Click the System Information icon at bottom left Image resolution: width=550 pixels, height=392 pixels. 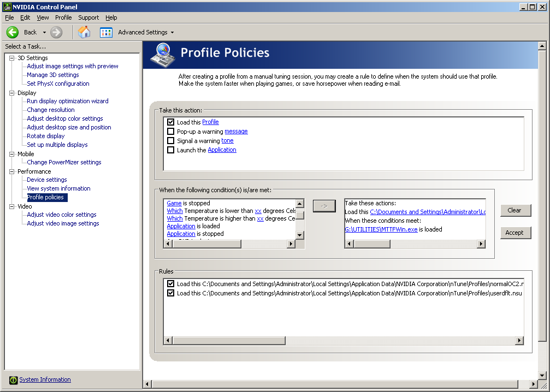point(13,380)
